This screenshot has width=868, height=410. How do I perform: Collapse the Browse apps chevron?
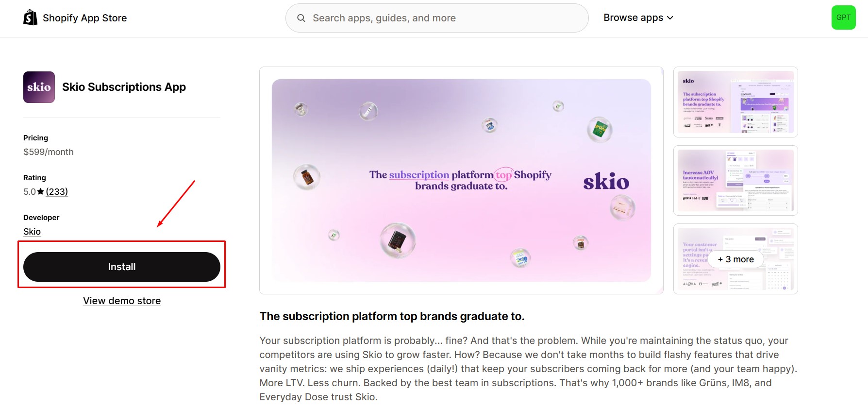tap(670, 17)
